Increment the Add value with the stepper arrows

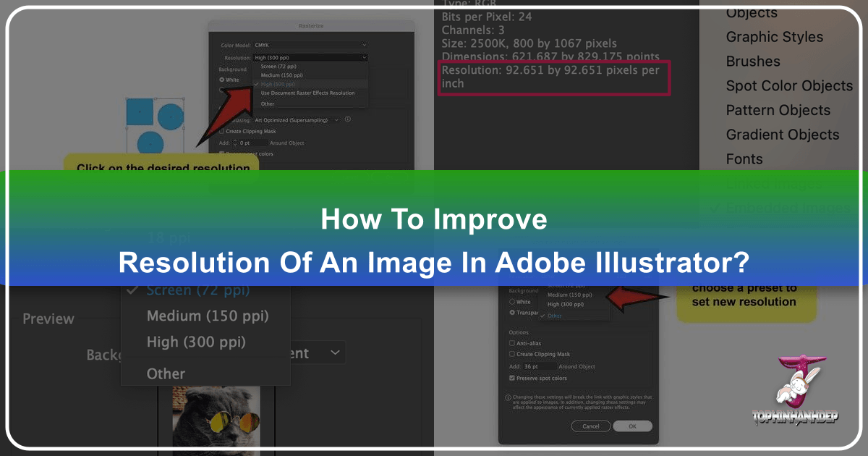point(235,143)
